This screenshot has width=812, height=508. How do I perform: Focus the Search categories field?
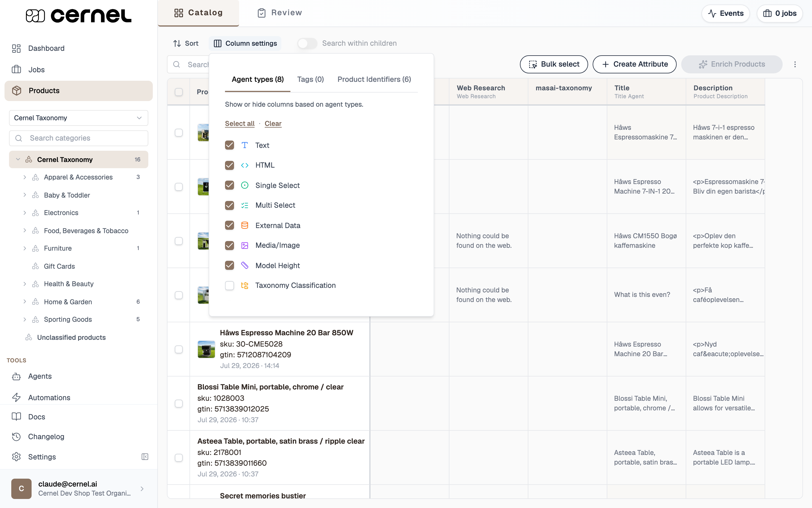click(78, 138)
